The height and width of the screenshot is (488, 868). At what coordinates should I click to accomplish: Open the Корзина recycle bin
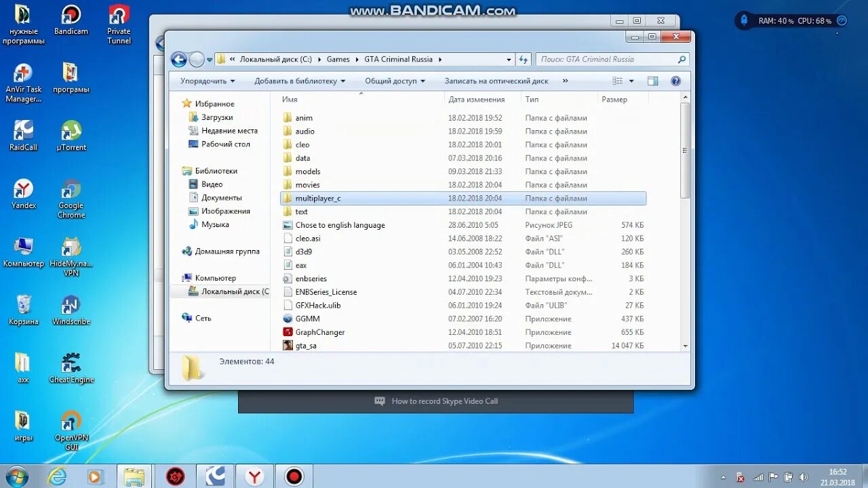pyautogui.click(x=23, y=310)
